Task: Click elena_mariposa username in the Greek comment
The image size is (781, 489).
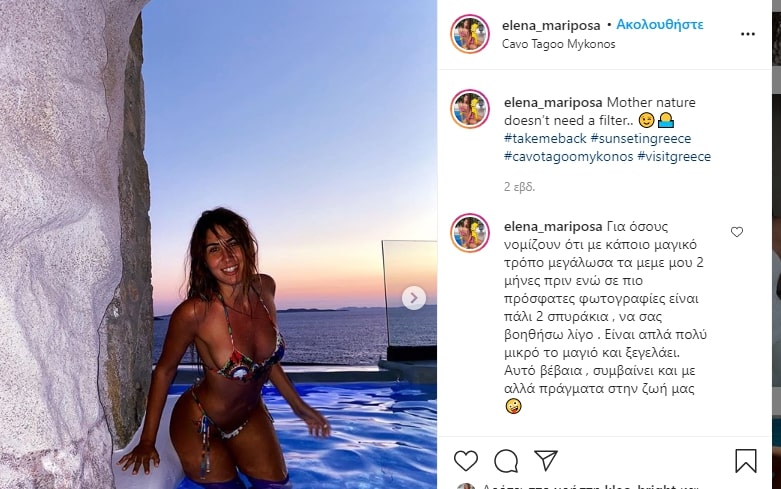Action: pos(553,227)
